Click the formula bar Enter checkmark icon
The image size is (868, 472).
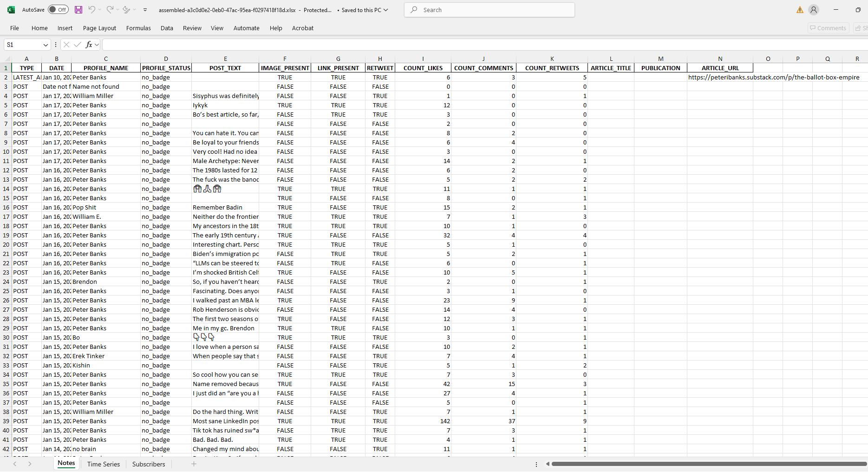78,45
